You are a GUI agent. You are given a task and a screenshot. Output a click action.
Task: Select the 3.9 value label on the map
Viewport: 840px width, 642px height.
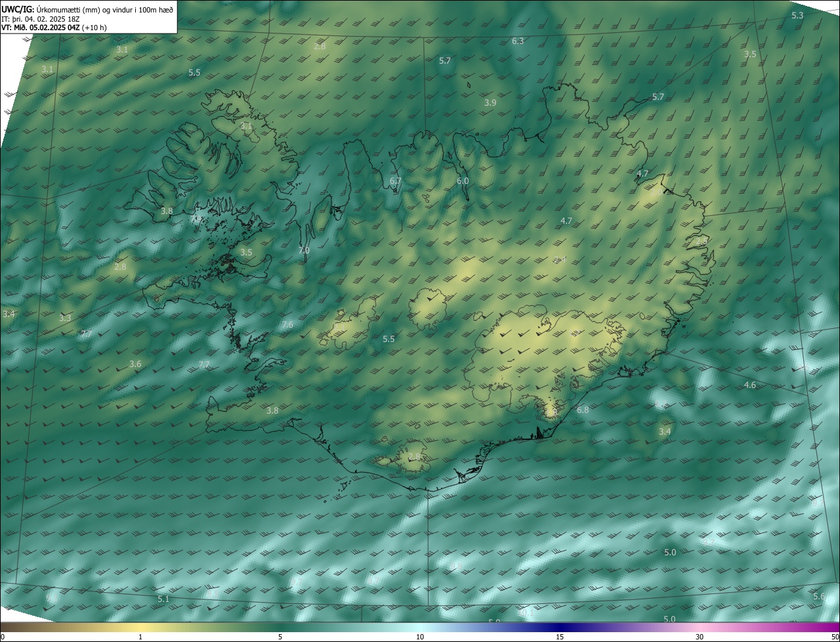tap(490, 103)
